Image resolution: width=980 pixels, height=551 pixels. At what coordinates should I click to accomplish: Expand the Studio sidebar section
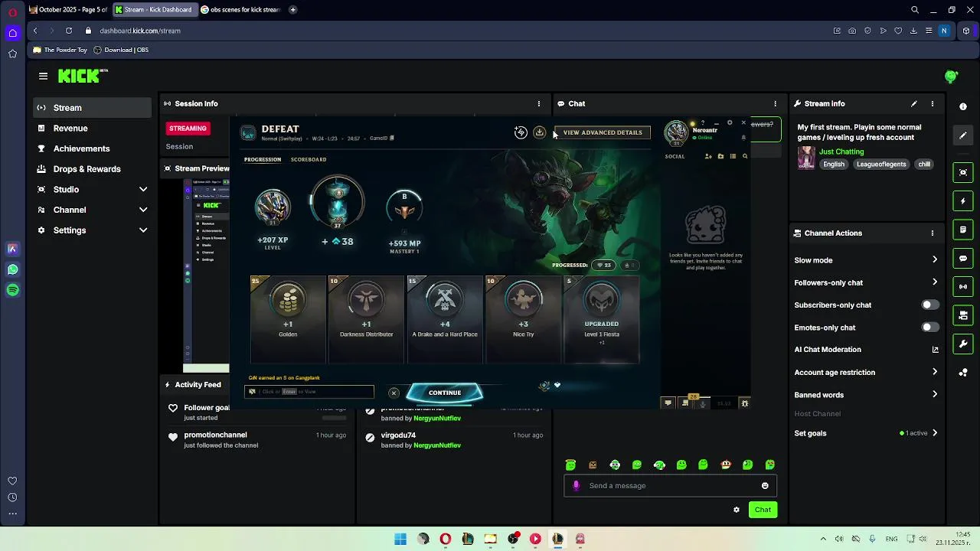143,189
